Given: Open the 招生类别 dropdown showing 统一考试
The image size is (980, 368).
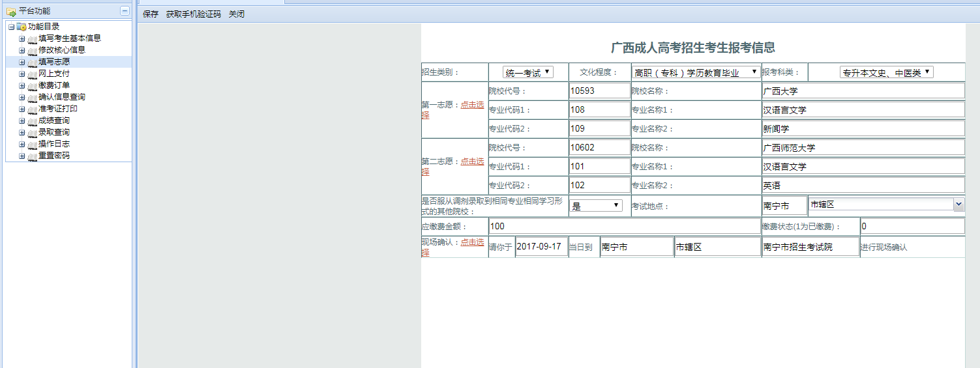Looking at the screenshot, I should click(x=528, y=72).
